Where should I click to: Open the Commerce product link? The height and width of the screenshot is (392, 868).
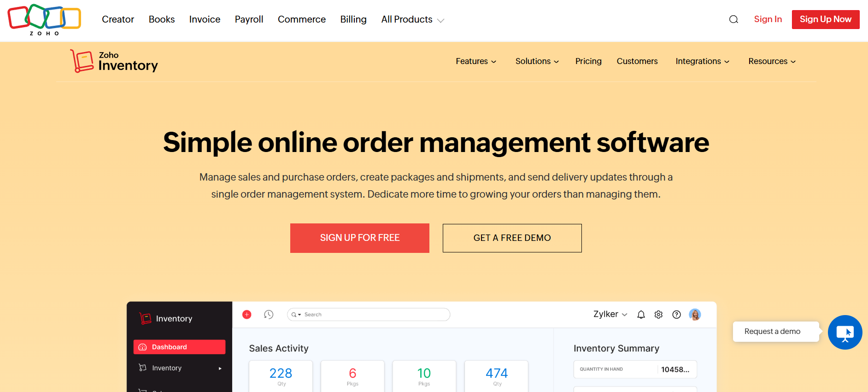(x=302, y=19)
